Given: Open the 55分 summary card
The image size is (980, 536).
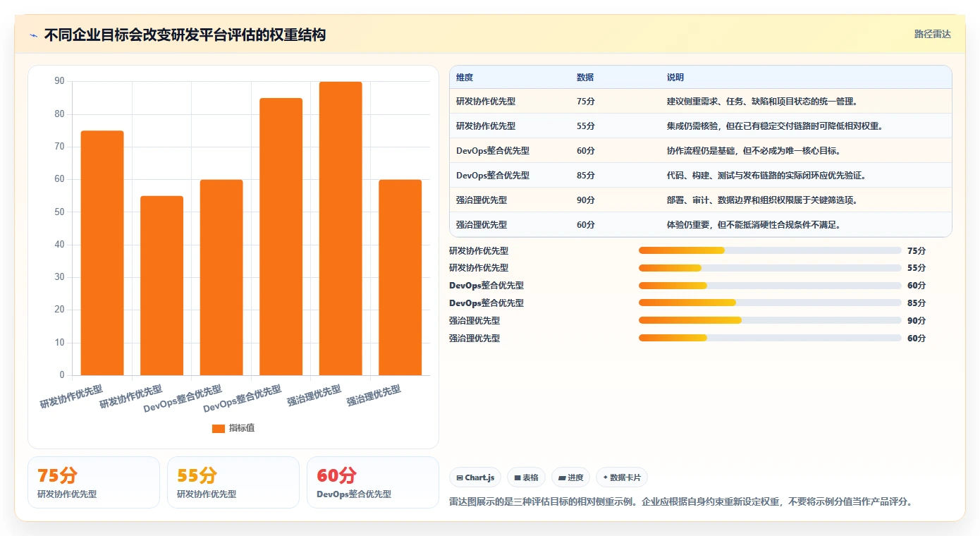Looking at the screenshot, I should point(233,482).
